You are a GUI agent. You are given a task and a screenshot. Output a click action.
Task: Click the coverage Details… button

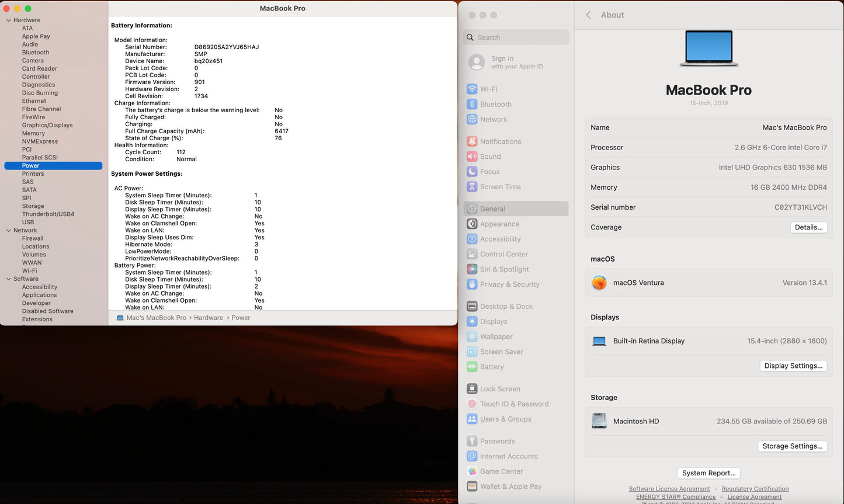(808, 227)
